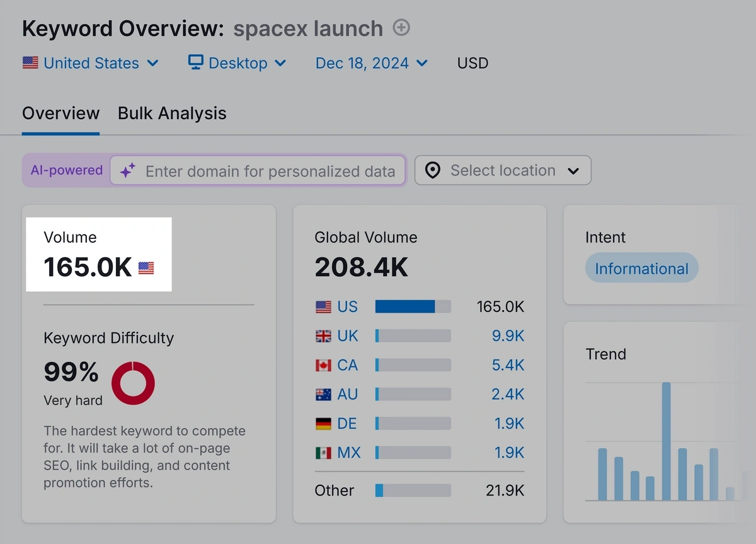Click the AI-powered label
Image resolution: width=756 pixels, height=544 pixels.
click(67, 170)
